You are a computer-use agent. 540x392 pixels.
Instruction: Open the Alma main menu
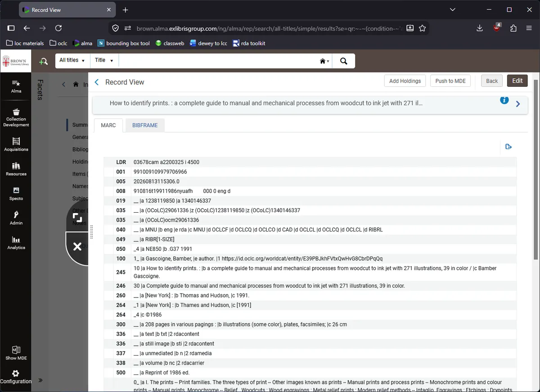(16, 86)
